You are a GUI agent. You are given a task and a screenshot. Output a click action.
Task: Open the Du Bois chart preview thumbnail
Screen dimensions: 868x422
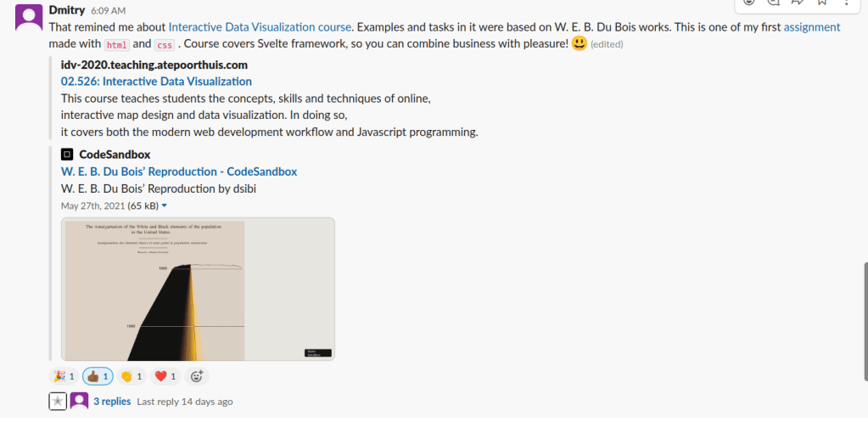(x=198, y=290)
